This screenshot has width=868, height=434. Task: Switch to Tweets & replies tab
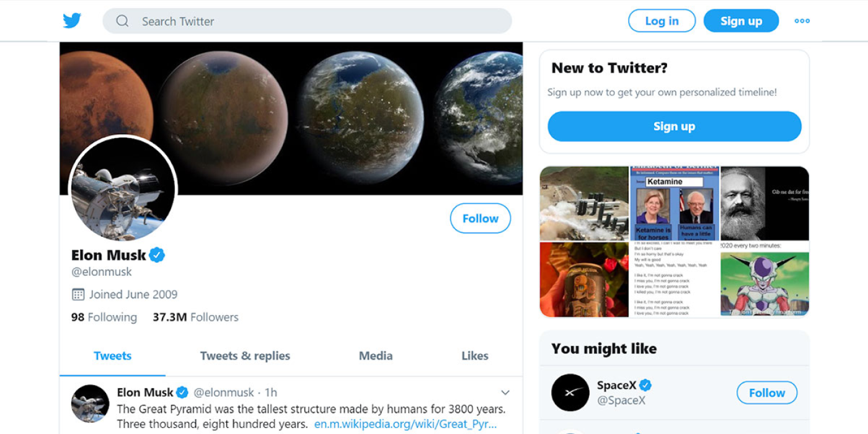pos(245,356)
